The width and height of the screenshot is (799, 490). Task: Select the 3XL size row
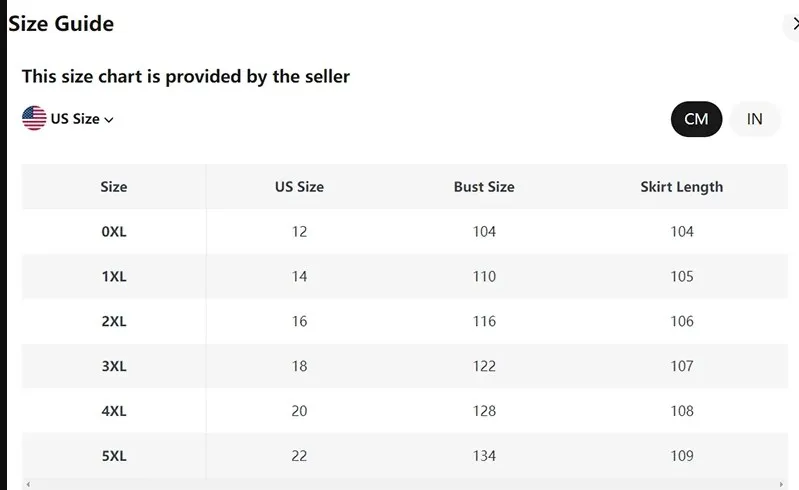114,367
